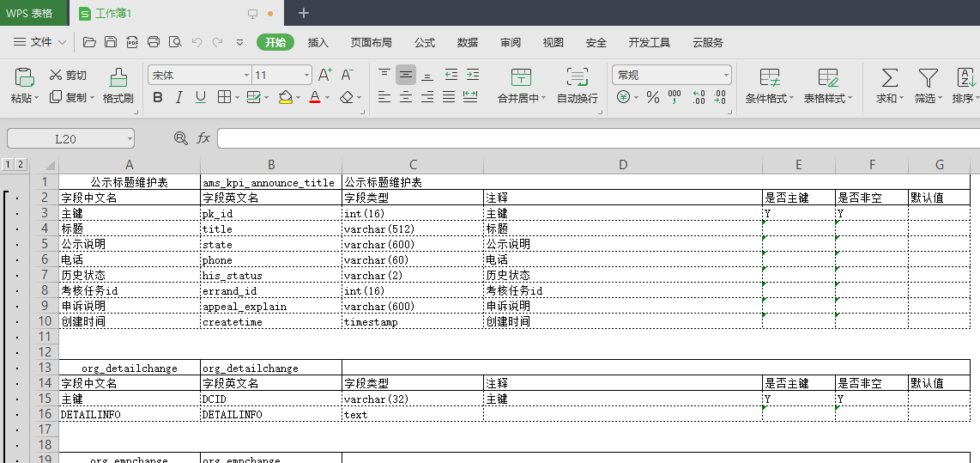Toggle bold formatting

pyautogui.click(x=158, y=97)
